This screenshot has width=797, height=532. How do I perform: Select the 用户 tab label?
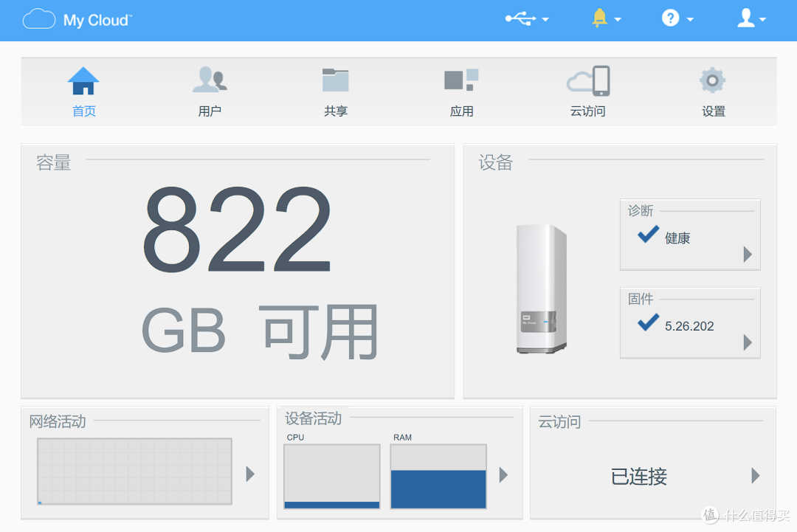[x=210, y=111]
